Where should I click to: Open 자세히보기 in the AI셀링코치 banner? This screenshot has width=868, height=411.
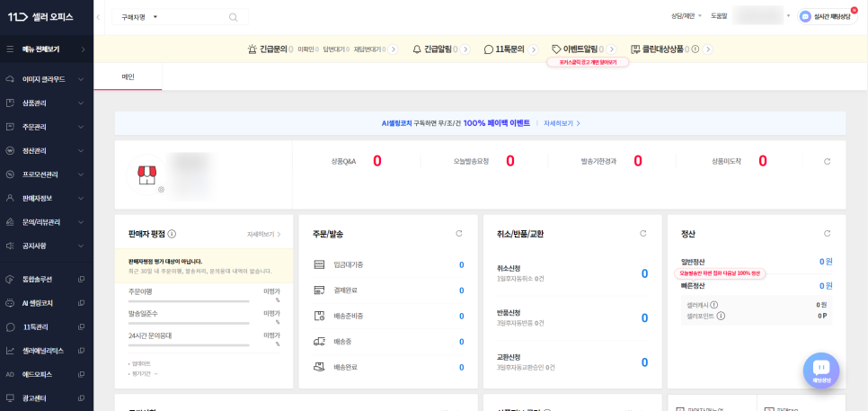[562, 123]
